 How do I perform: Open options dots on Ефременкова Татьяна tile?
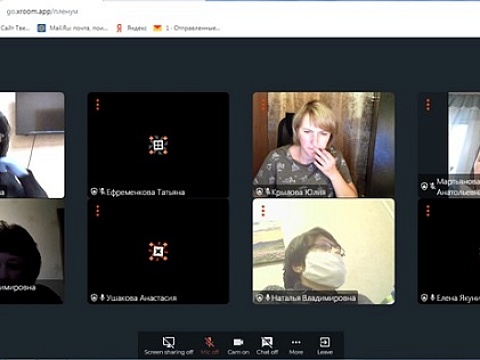[98, 104]
